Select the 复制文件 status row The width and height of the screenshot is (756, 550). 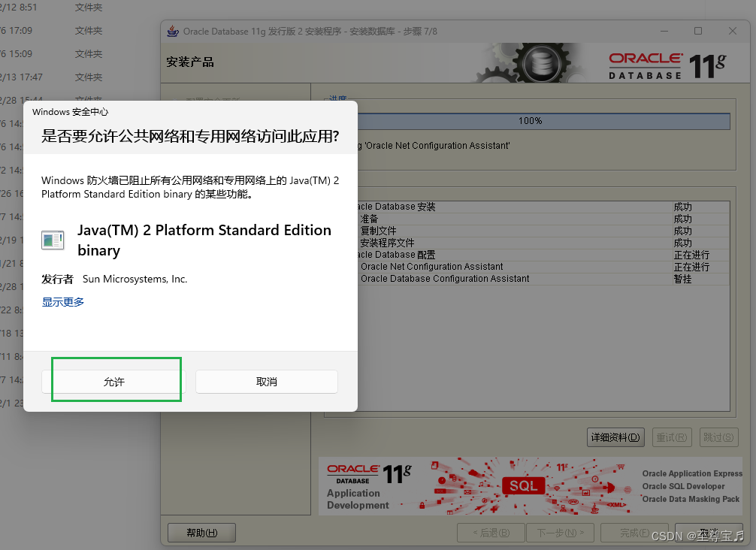[543, 231]
